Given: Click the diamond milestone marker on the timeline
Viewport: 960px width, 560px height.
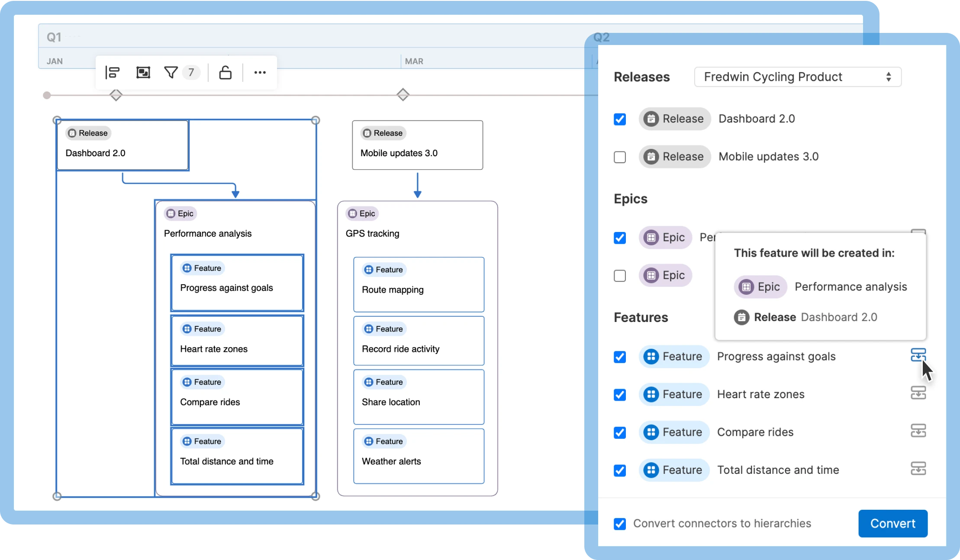Looking at the screenshot, I should [x=403, y=94].
